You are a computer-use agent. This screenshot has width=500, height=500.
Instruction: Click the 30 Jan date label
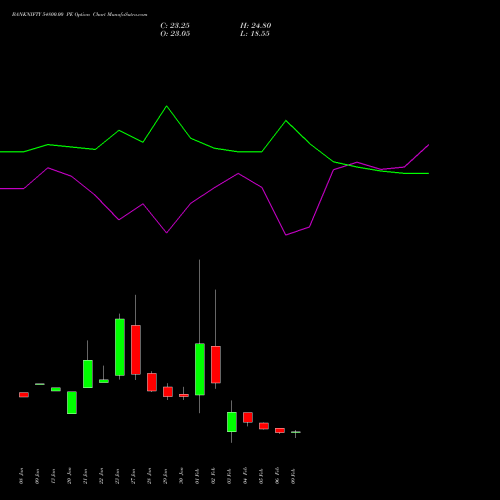pyautogui.click(x=182, y=476)
